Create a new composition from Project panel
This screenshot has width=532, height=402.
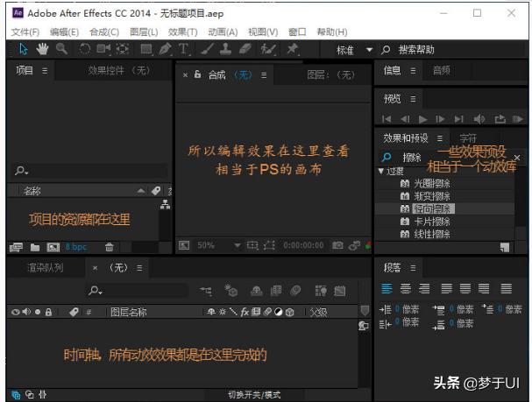pos(53,248)
